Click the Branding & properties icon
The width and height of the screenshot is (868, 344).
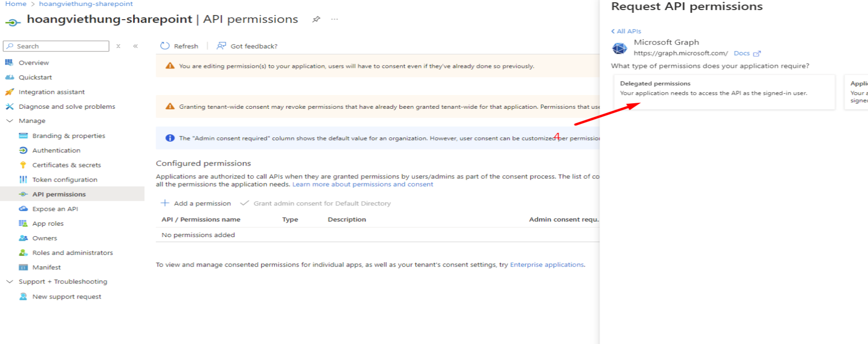(23, 136)
